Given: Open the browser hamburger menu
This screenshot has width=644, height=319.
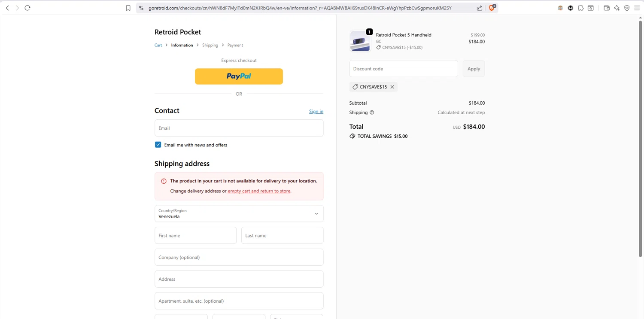Looking at the screenshot, I should pos(637,8).
